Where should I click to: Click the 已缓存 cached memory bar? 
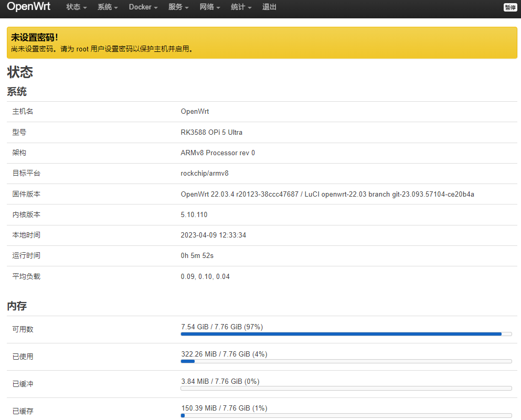346,416
